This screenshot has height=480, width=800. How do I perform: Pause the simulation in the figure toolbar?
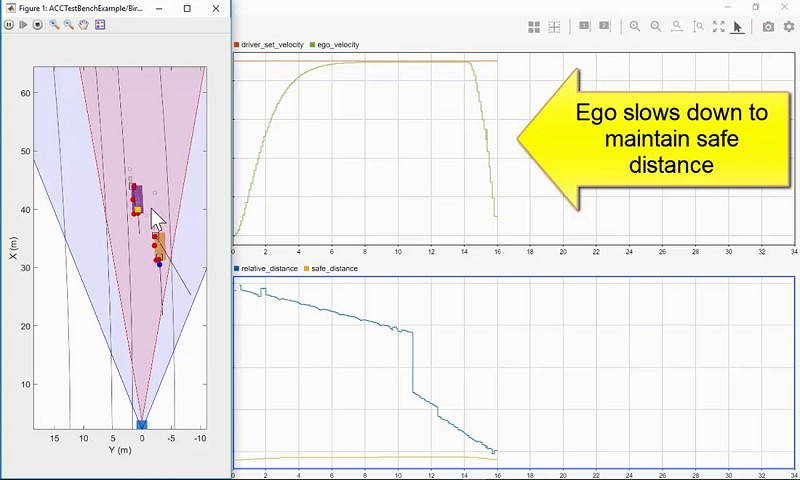click(x=9, y=25)
